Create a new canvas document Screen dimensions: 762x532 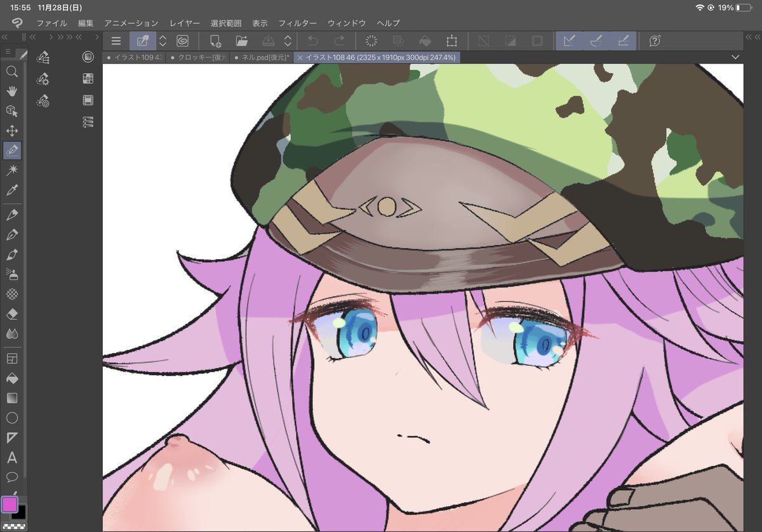[x=215, y=41]
